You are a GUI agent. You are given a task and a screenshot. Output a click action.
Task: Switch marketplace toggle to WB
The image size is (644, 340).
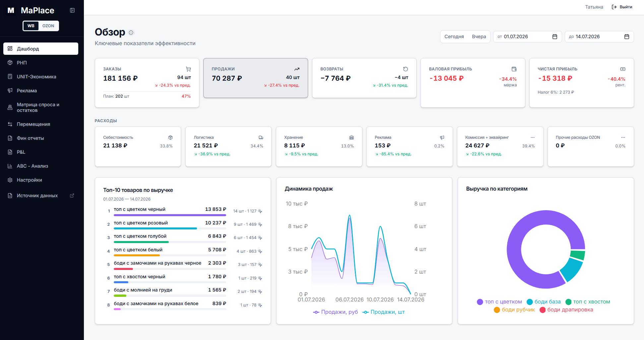click(x=31, y=26)
